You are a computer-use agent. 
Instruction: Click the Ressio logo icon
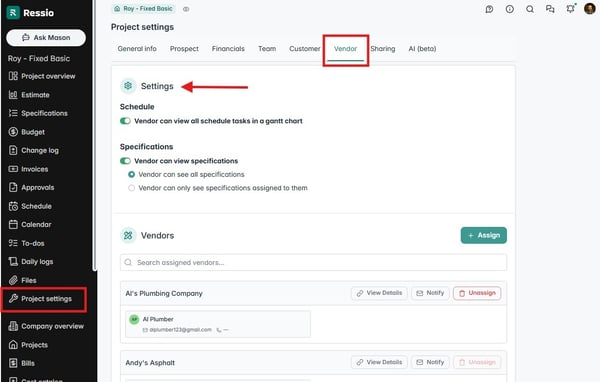click(x=13, y=13)
